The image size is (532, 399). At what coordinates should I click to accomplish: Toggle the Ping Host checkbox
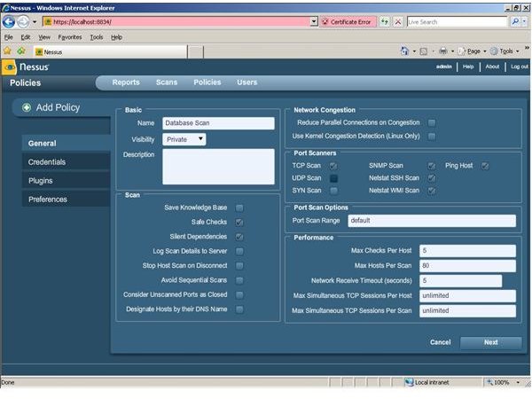tap(485, 166)
